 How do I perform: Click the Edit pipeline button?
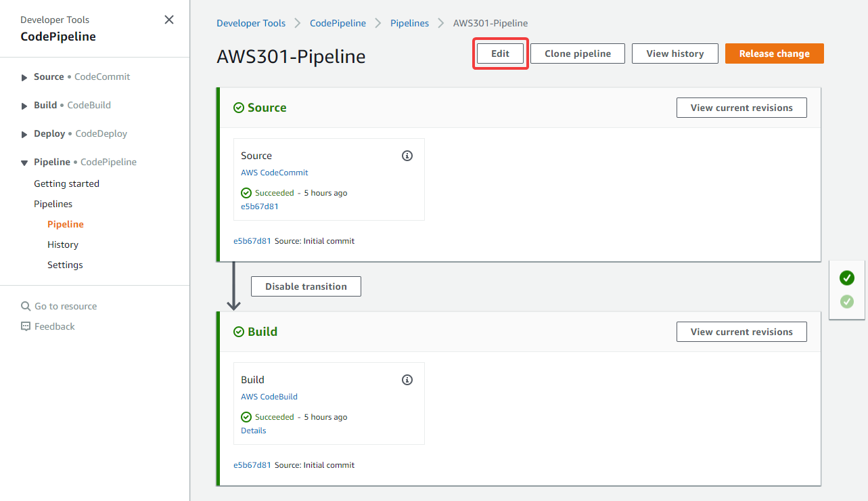(x=500, y=53)
